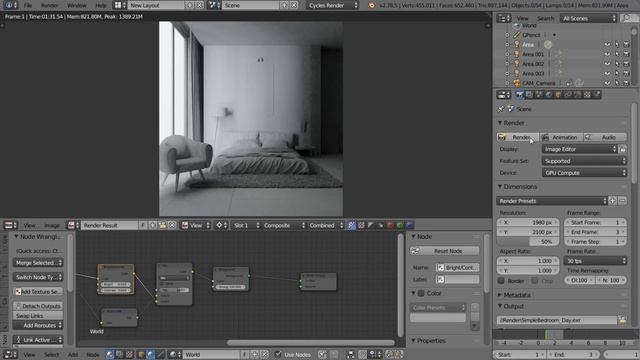Screen dimensions: 640x360
Task: Toggle visibility eye for Area.003
Action: coord(607,73)
